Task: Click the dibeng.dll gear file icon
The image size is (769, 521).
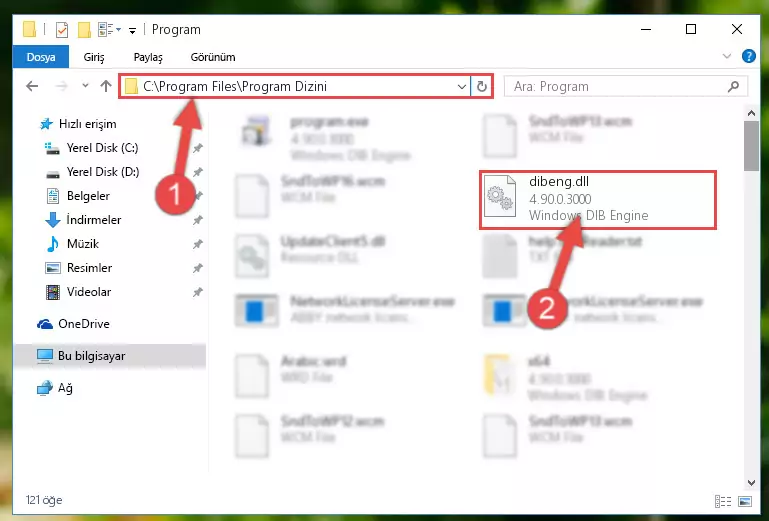Action: tap(500, 197)
